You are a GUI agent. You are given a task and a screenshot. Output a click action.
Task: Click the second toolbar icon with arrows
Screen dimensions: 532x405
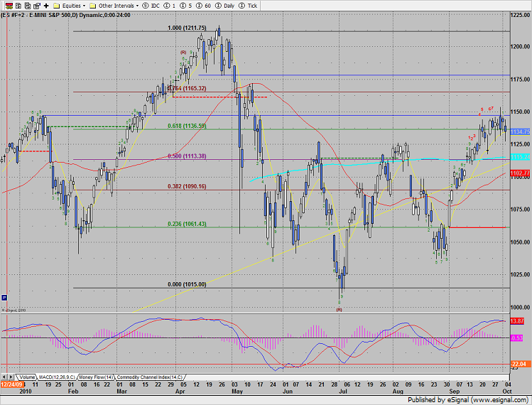[x=18, y=6]
